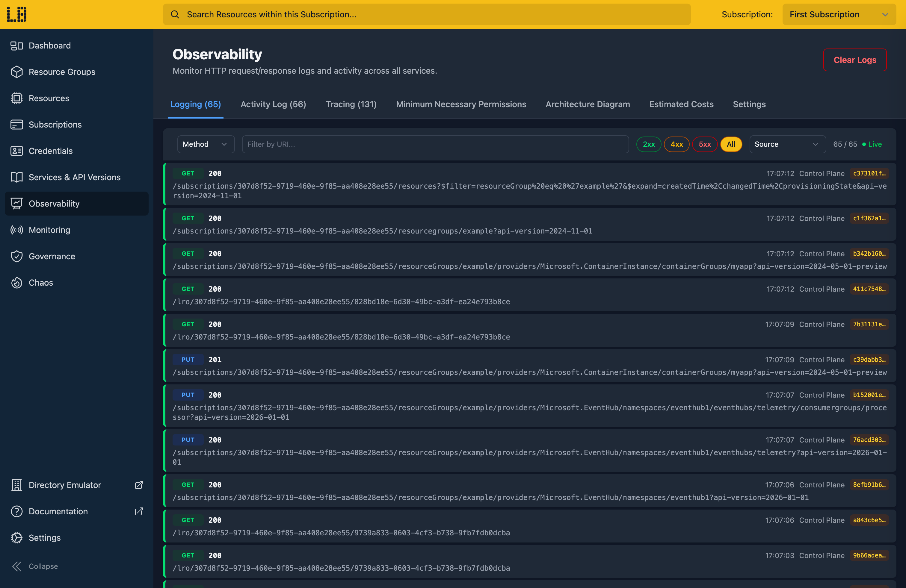Open the Architecture Diagram tab
Image resolution: width=906 pixels, height=588 pixels.
coord(588,104)
